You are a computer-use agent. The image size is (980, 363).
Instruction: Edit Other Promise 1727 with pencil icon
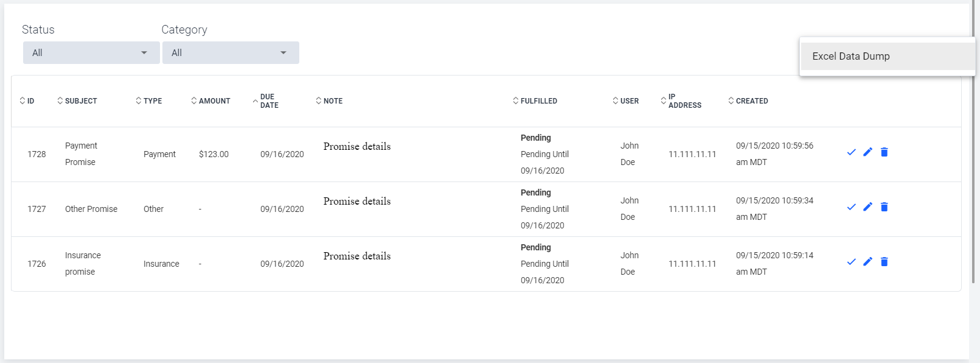[867, 207]
